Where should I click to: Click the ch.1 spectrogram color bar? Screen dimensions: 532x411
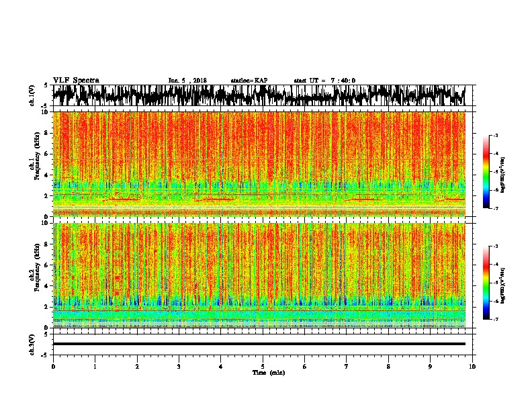[486, 172]
